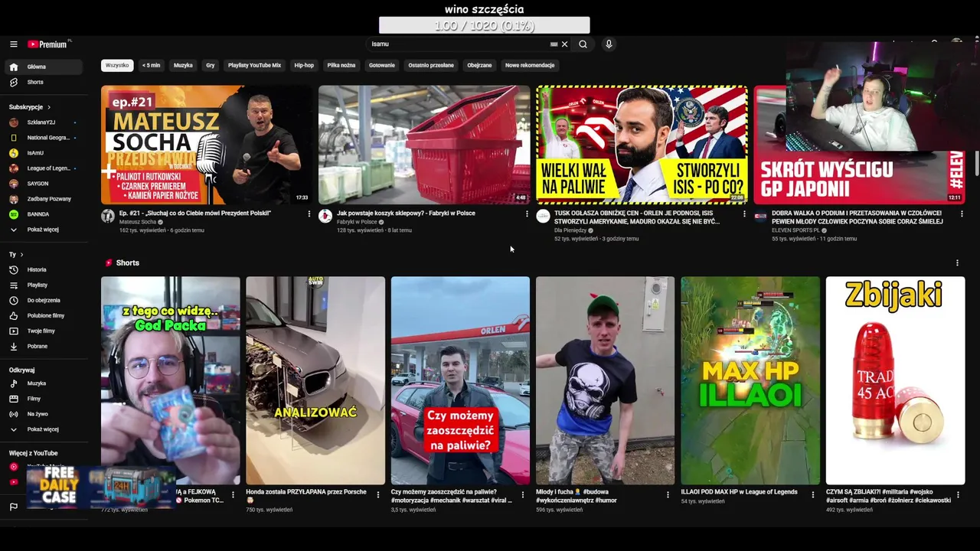Open options menu for Mateusz Socha video
980x551 pixels.
(x=309, y=214)
